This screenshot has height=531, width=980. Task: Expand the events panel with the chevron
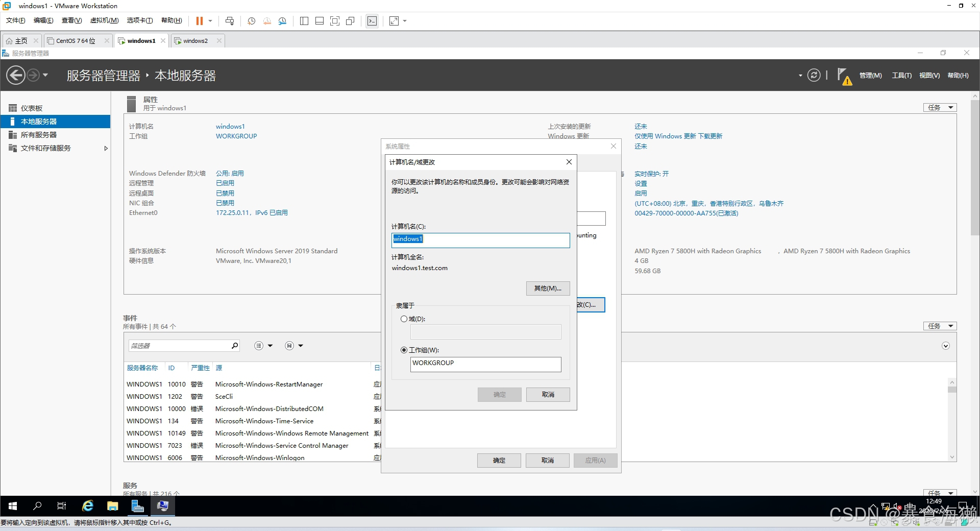pos(946,346)
